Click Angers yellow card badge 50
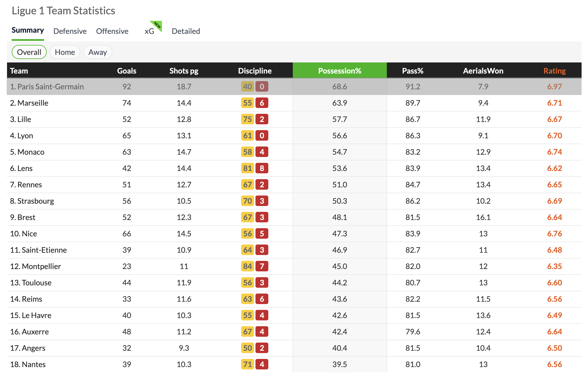Image resolution: width=588 pixels, height=377 pixels. (x=248, y=348)
